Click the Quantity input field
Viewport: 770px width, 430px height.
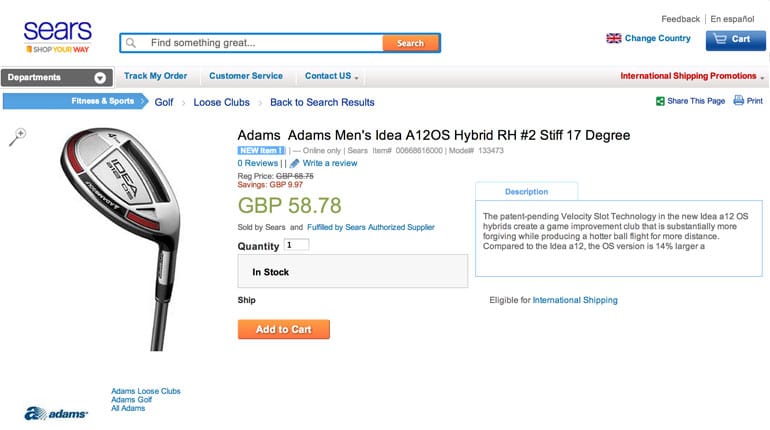click(296, 244)
